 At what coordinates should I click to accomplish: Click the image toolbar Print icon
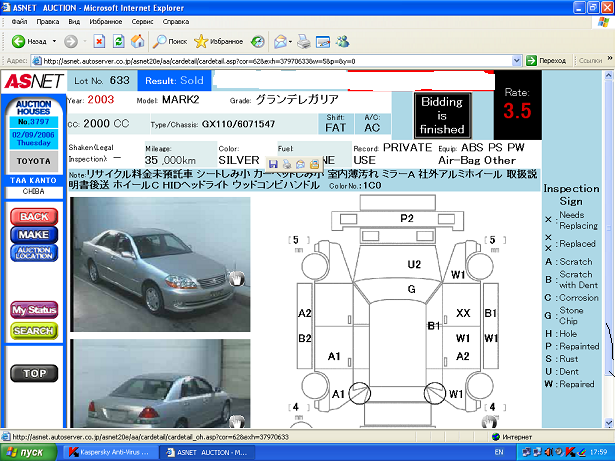coord(287,164)
